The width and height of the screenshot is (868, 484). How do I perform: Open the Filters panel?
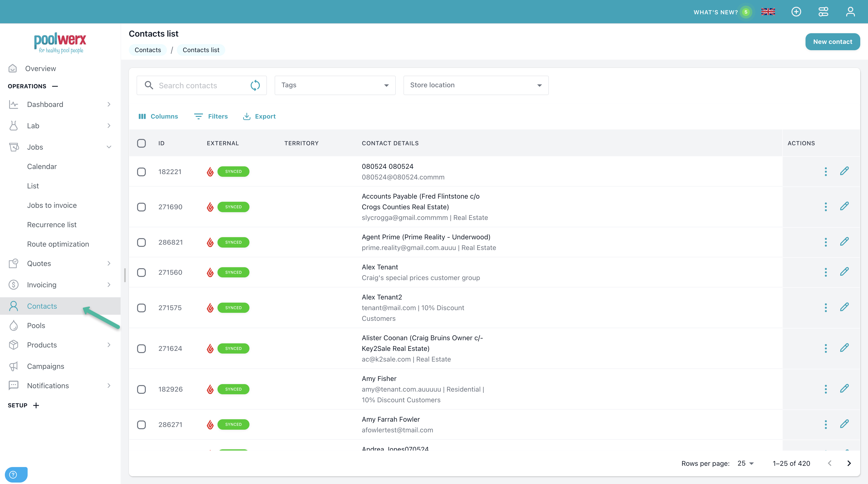point(211,116)
